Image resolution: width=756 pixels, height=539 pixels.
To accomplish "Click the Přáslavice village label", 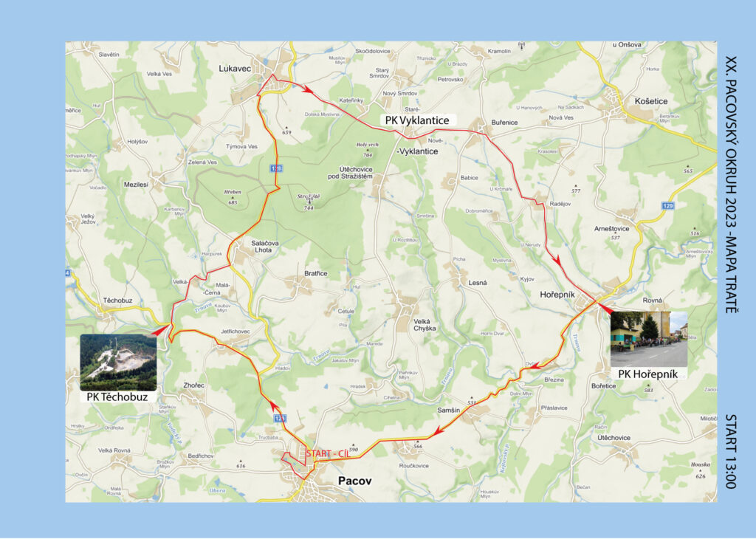I will pos(554,408).
